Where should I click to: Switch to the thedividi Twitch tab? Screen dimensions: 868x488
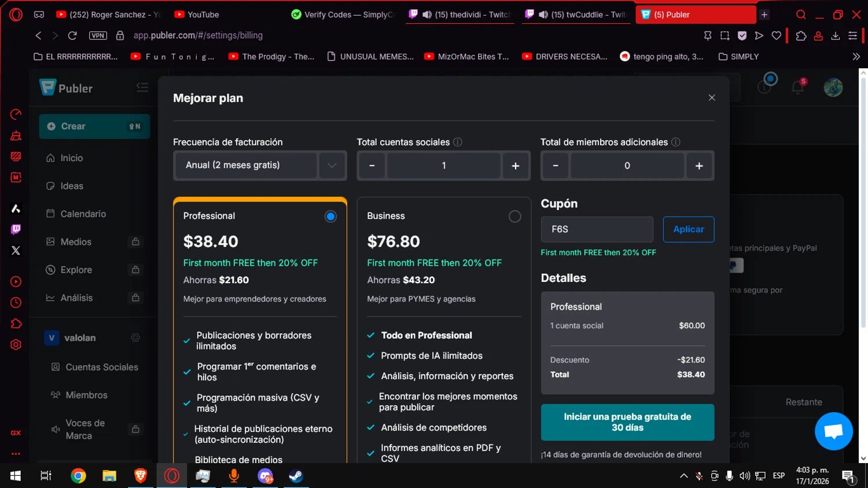click(460, 14)
